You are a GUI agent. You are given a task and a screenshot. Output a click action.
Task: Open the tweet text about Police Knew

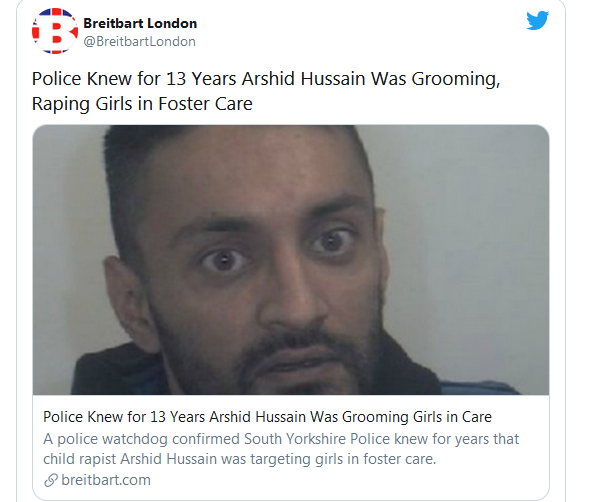click(x=266, y=91)
